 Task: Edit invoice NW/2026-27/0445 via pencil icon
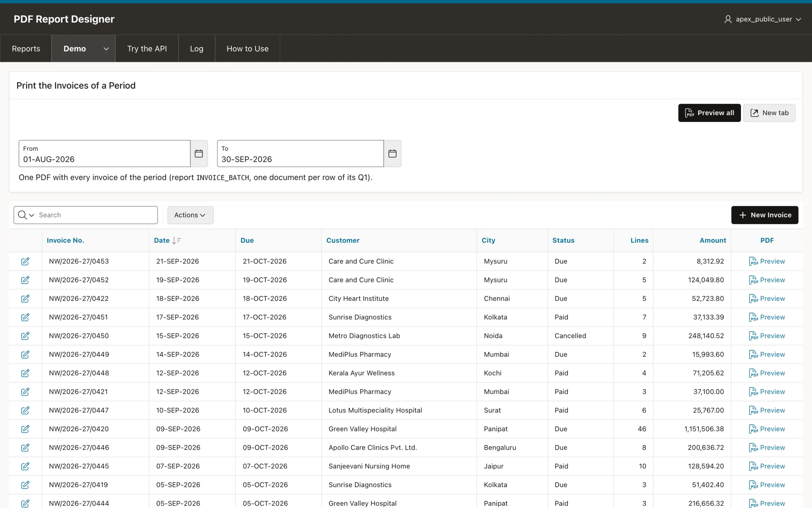[x=25, y=466]
